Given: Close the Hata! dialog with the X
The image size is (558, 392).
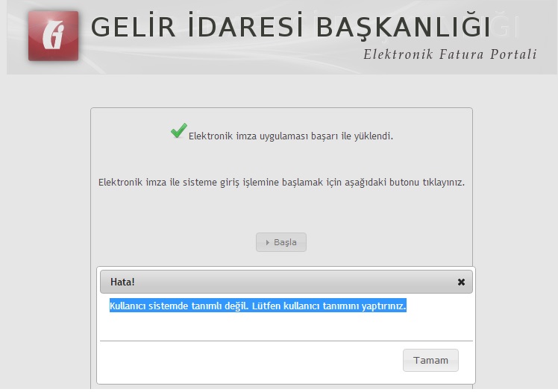Looking at the screenshot, I should point(461,282).
